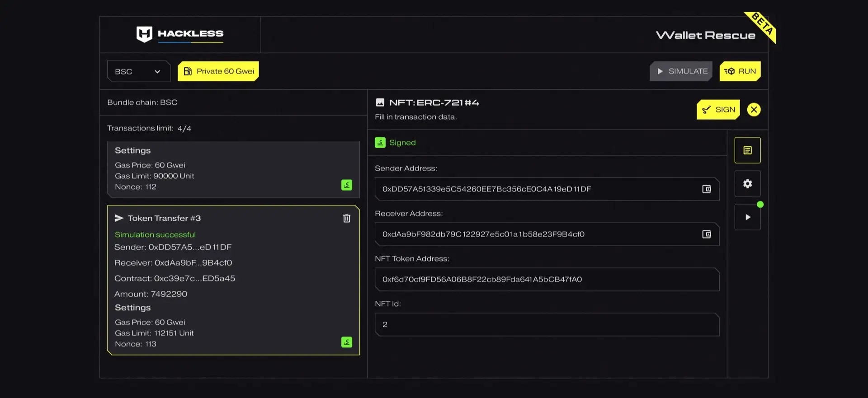The width and height of the screenshot is (868, 398).
Task: Run the transaction bundle
Action: pyautogui.click(x=740, y=71)
